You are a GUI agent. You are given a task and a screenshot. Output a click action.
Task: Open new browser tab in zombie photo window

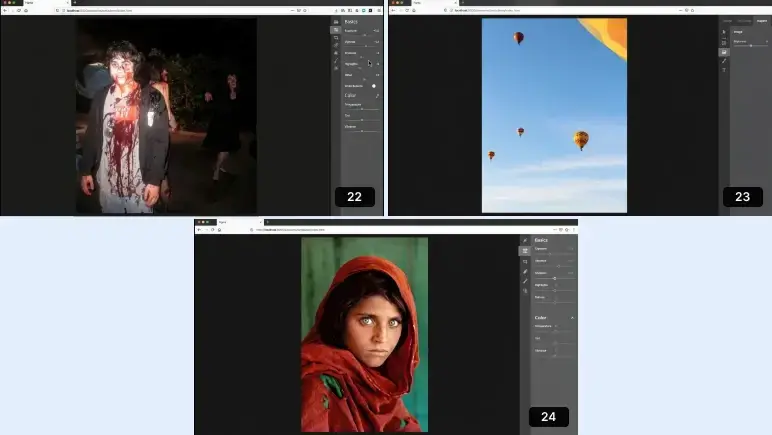pos(74,2)
